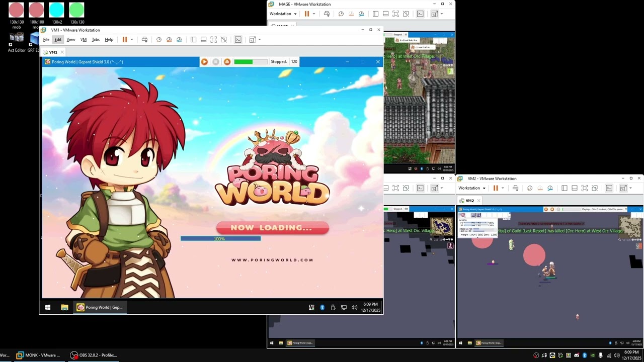Toggle thumbnail bar in MAGE window
Image resolution: width=644 pixels, height=362 pixels.
[x=385, y=14]
